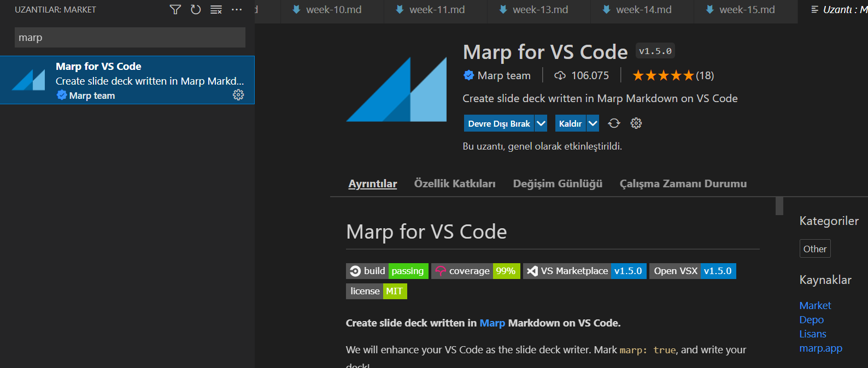Click the VS Marketplace v1.5.0 badge
Screen dimensions: 868x368
585,271
